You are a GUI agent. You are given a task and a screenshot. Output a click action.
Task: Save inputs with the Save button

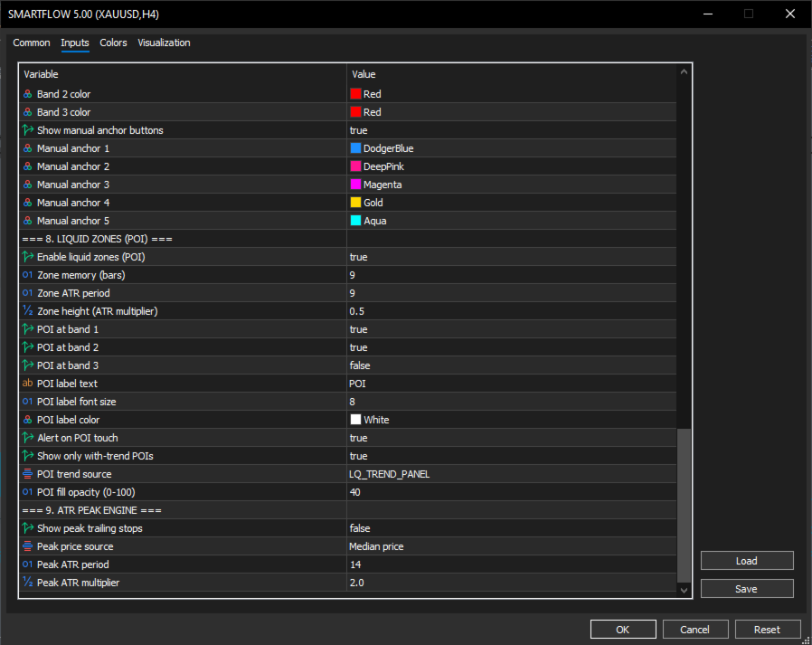pos(747,589)
